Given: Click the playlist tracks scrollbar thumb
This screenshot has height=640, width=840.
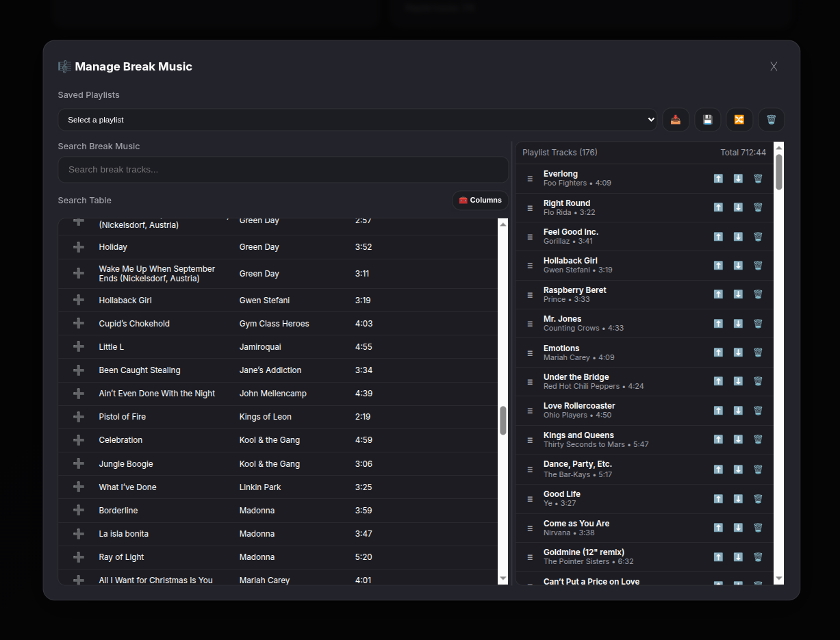Looking at the screenshot, I should point(779,172).
